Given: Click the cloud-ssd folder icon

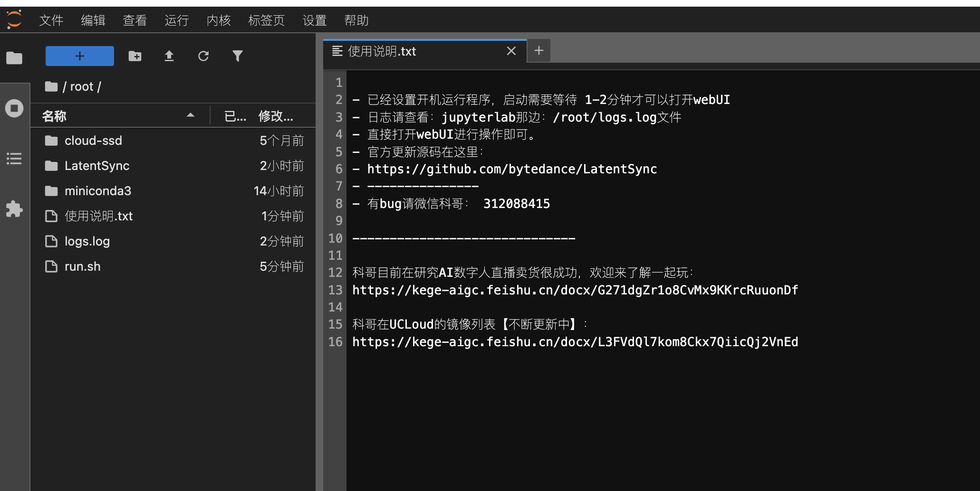Looking at the screenshot, I should pos(51,141).
